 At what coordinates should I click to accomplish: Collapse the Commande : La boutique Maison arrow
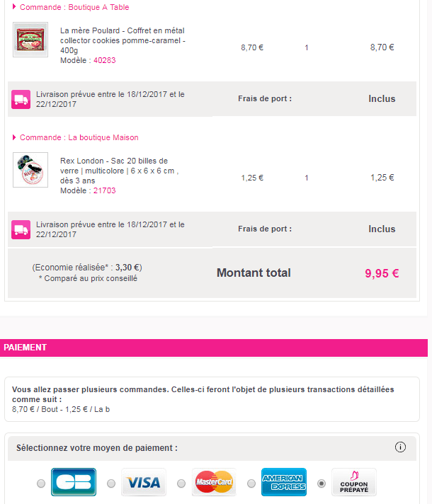pyautogui.click(x=14, y=137)
